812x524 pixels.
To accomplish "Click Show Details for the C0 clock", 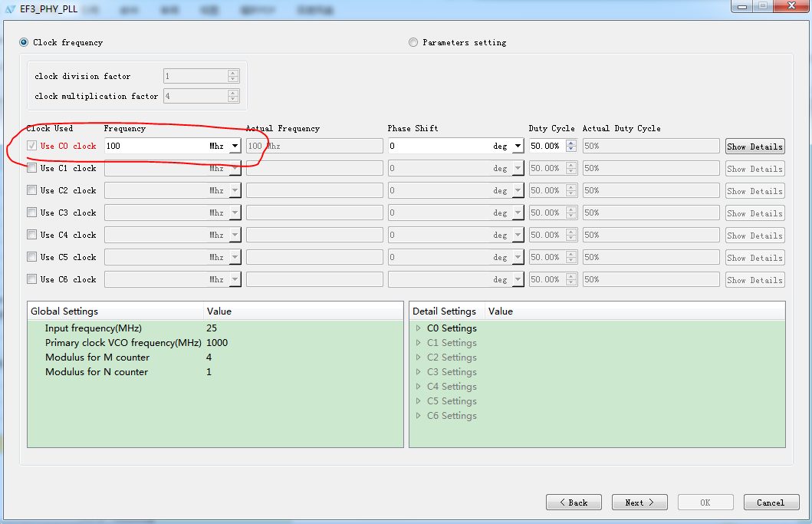I will click(754, 147).
